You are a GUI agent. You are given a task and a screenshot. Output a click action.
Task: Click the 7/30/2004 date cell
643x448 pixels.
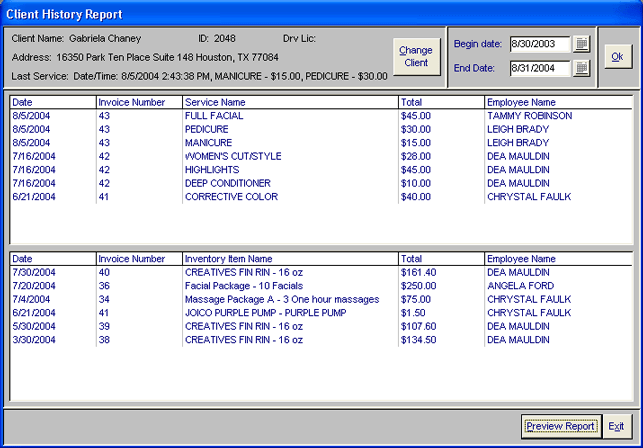click(x=34, y=273)
